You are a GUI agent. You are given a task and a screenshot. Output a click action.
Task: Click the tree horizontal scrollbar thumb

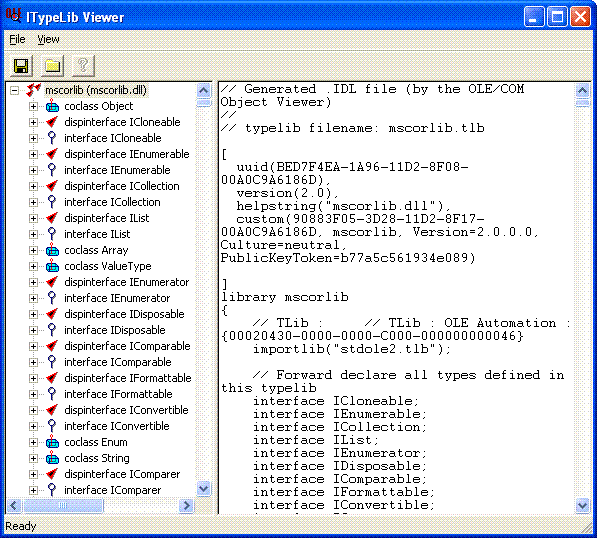point(63,506)
